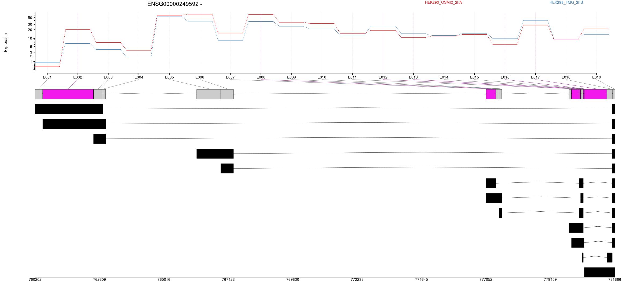Click y-axis tick value 30
Viewport: 644px width, 284px height.
[30, 24]
